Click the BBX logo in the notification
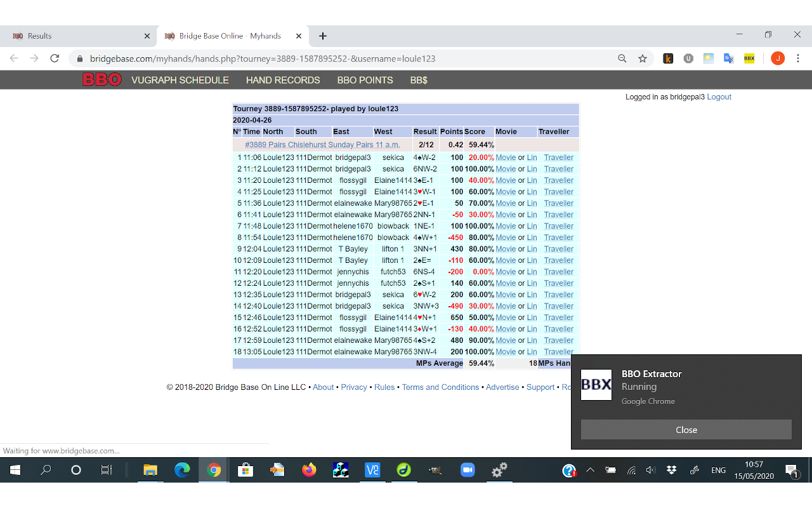This screenshot has height=508, width=812. click(x=596, y=385)
